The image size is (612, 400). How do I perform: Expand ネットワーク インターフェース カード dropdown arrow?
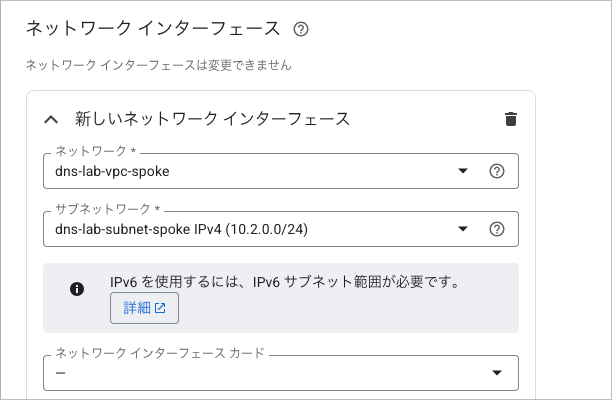(497, 373)
